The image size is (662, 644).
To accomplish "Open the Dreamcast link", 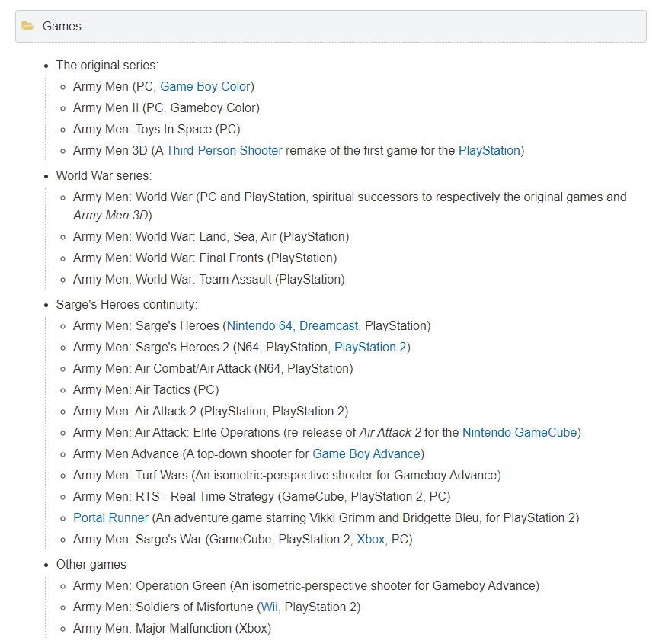I will point(328,326).
